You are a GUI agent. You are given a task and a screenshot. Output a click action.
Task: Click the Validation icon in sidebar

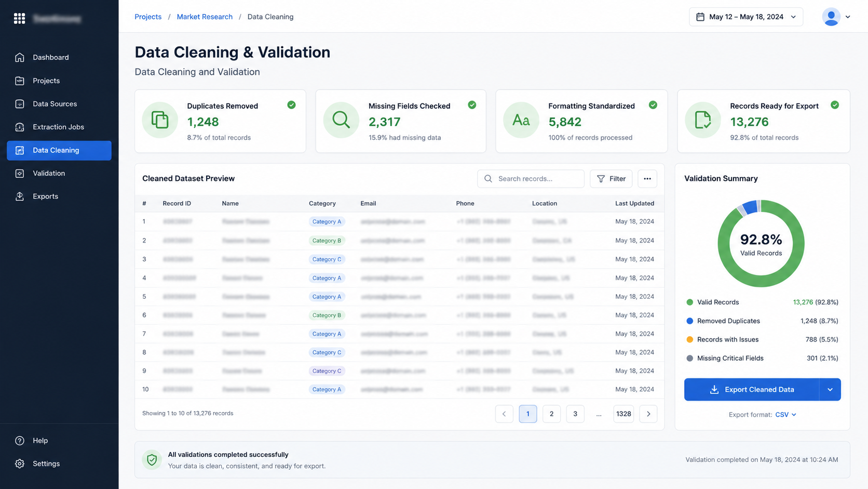pos(20,173)
